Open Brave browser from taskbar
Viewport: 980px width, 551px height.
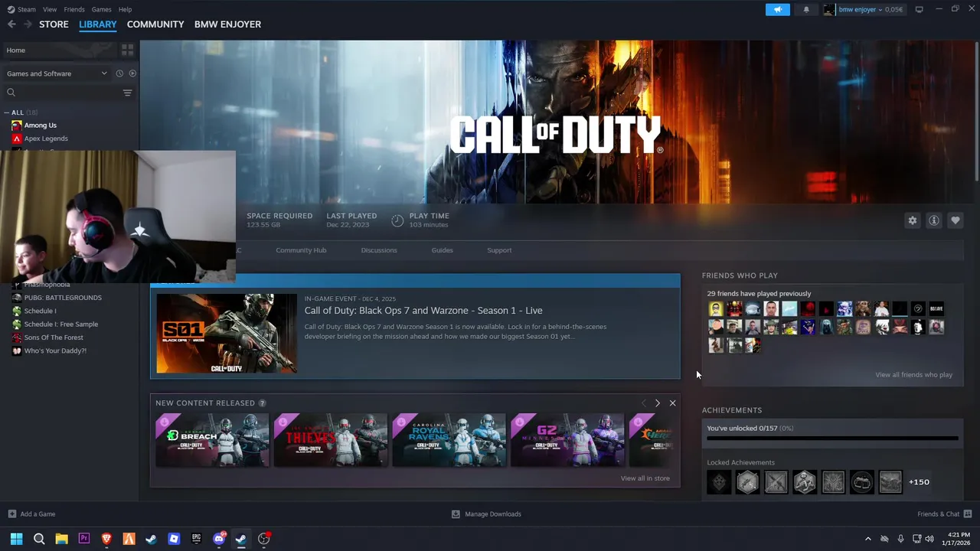[106, 539]
